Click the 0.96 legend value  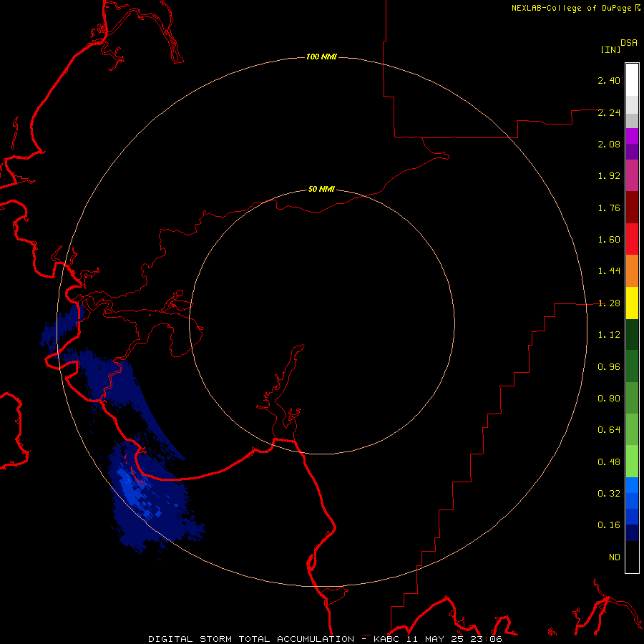[609, 367]
